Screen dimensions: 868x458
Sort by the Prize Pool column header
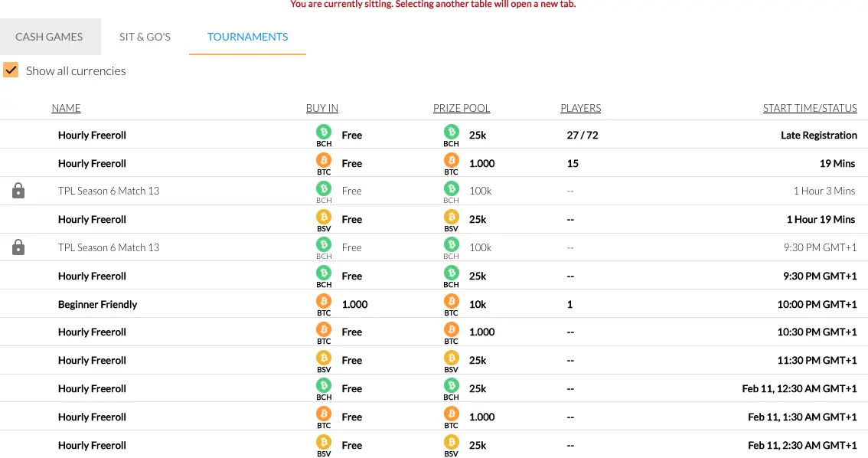462,108
